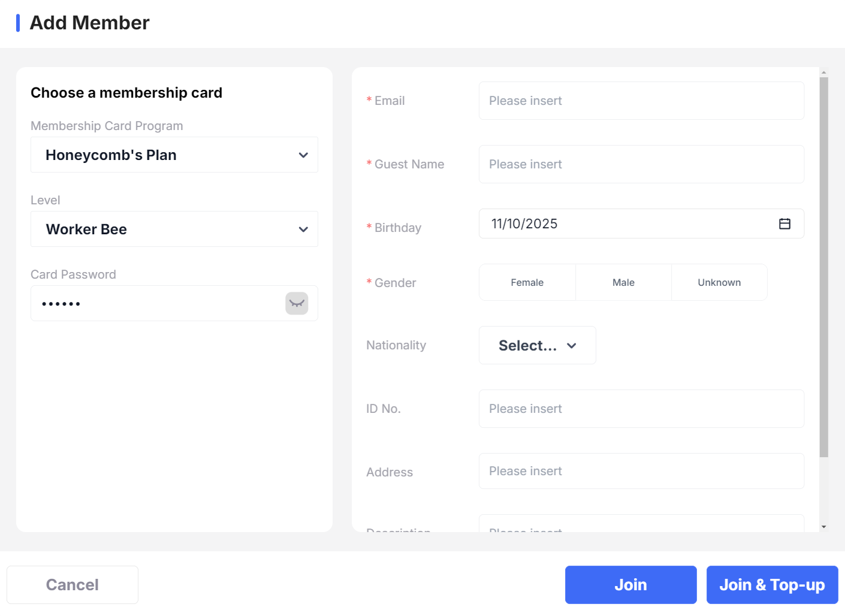Click the Address input field
The width and height of the screenshot is (845, 616).
tap(641, 471)
